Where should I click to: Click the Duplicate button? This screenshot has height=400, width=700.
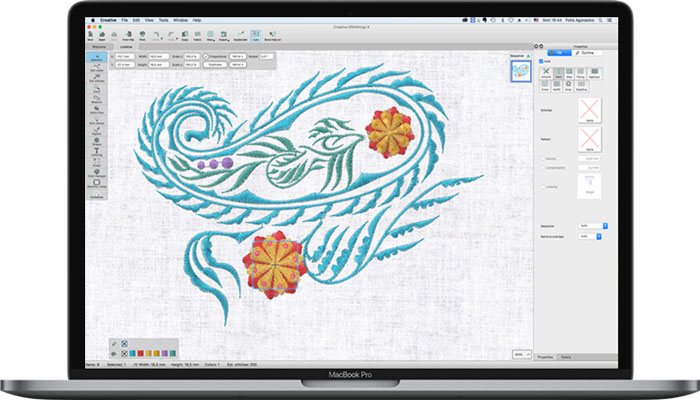(x=215, y=64)
